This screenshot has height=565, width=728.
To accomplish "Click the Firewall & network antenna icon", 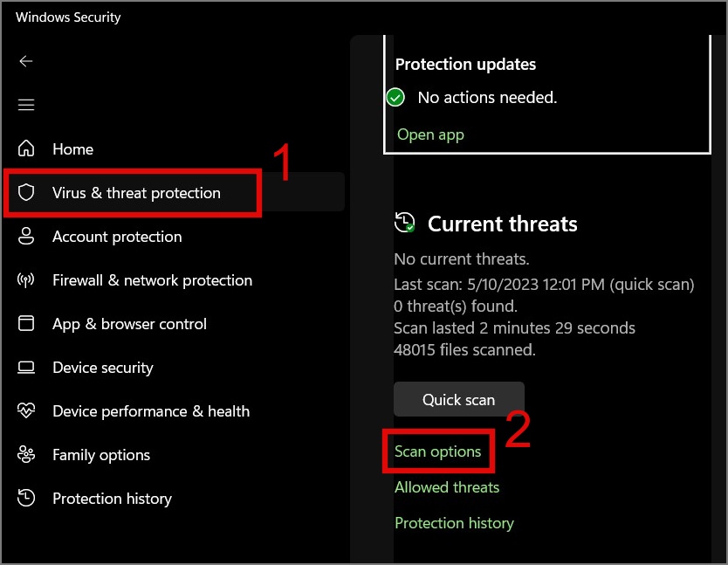I will pyautogui.click(x=26, y=279).
